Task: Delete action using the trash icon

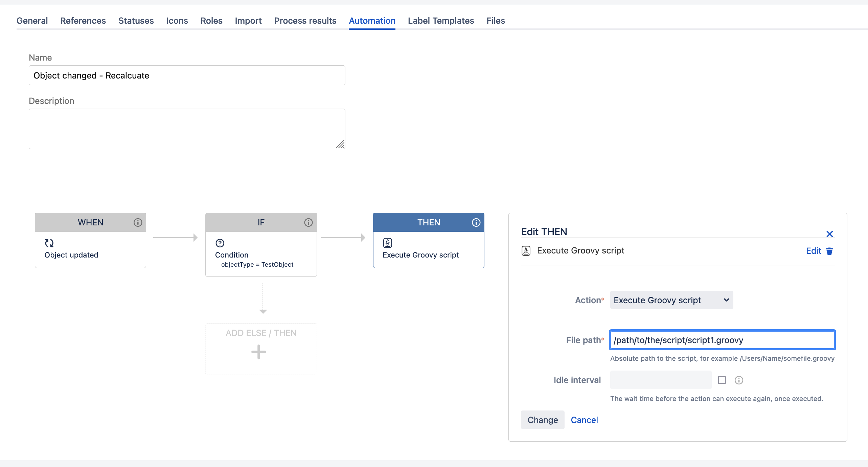Action: pos(829,251)
